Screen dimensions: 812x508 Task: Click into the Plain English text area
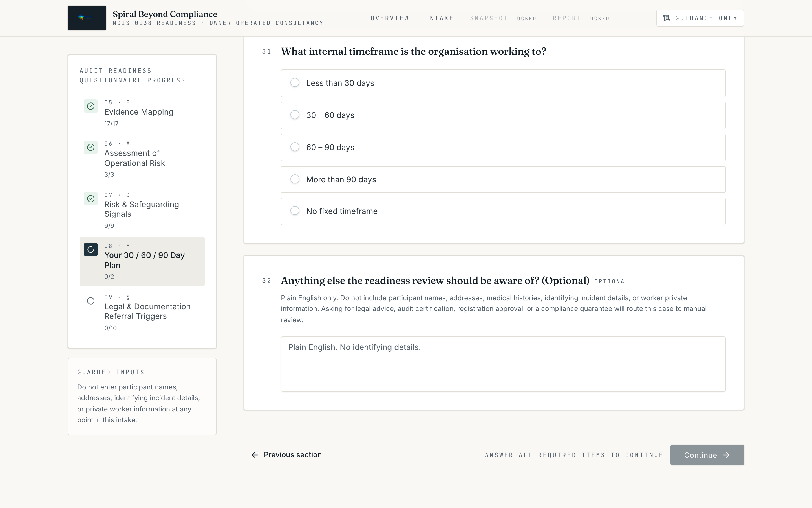point(503,364)
